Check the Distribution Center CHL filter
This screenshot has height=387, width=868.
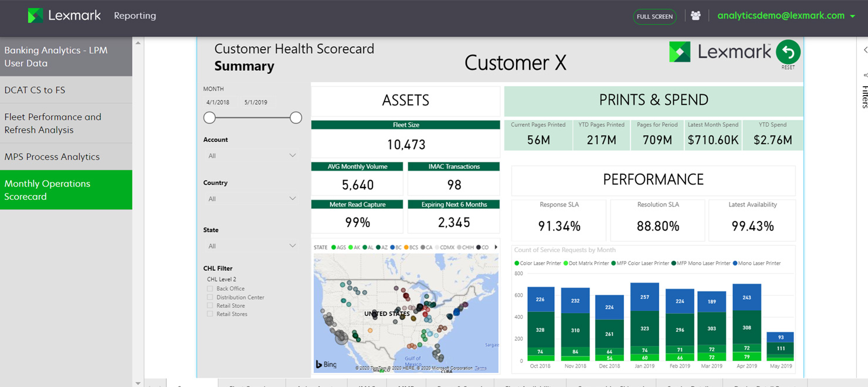click(210, 297)
